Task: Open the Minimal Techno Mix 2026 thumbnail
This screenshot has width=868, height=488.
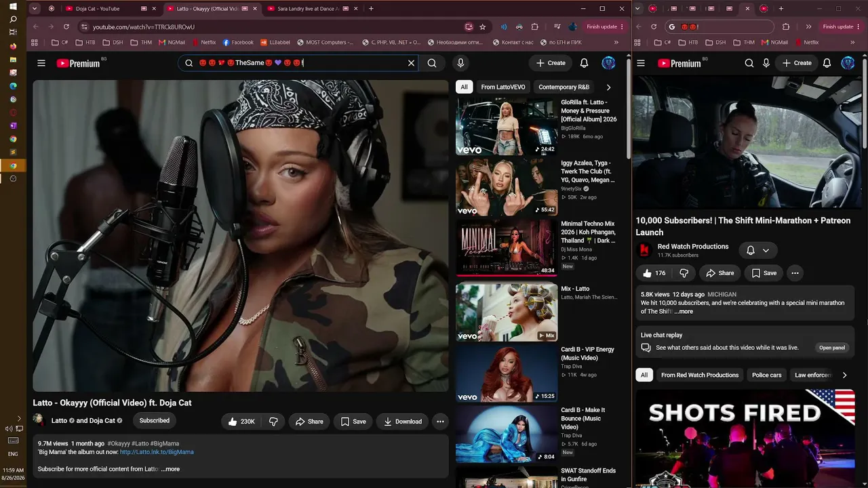Action: 507,248
